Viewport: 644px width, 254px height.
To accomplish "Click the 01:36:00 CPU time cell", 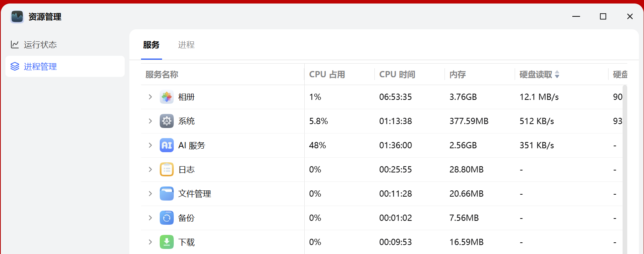I will [395, 145].
